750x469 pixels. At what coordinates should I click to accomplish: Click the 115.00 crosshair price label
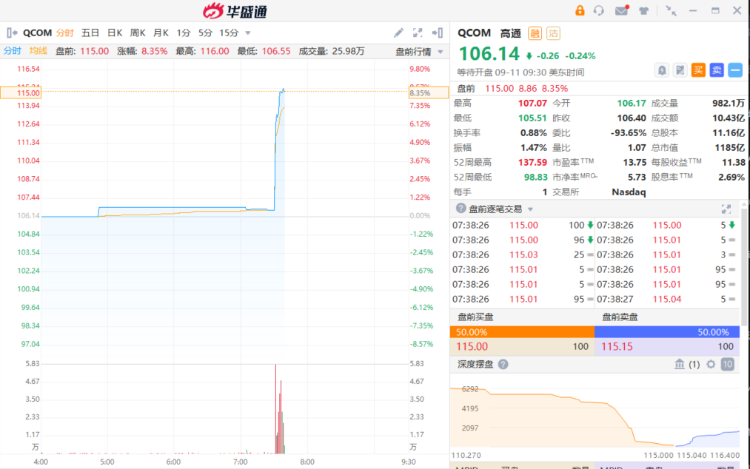tap(21, 93)
